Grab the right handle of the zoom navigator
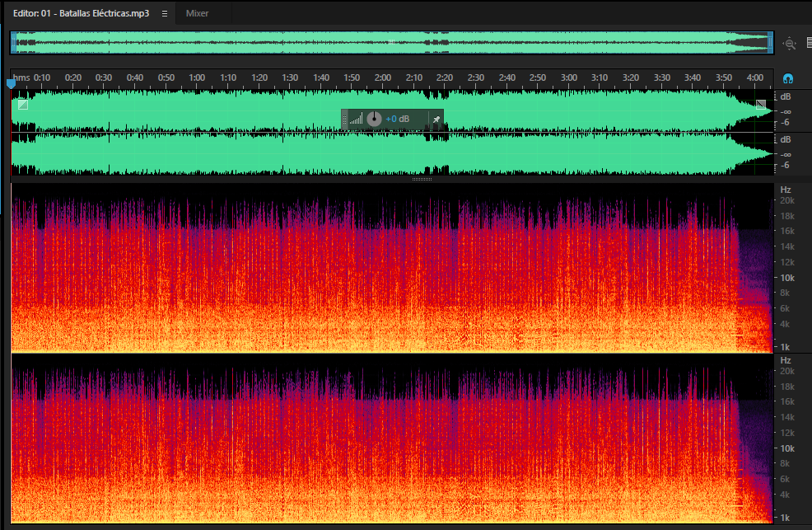The image size is (812, 530). coord(771,43)
